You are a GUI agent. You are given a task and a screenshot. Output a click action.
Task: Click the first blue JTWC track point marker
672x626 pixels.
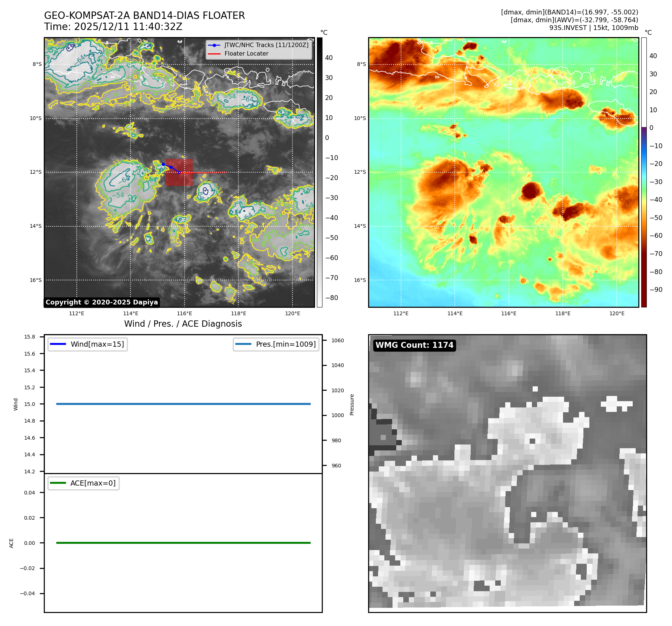pyautogui.click(x=163, y=164)
